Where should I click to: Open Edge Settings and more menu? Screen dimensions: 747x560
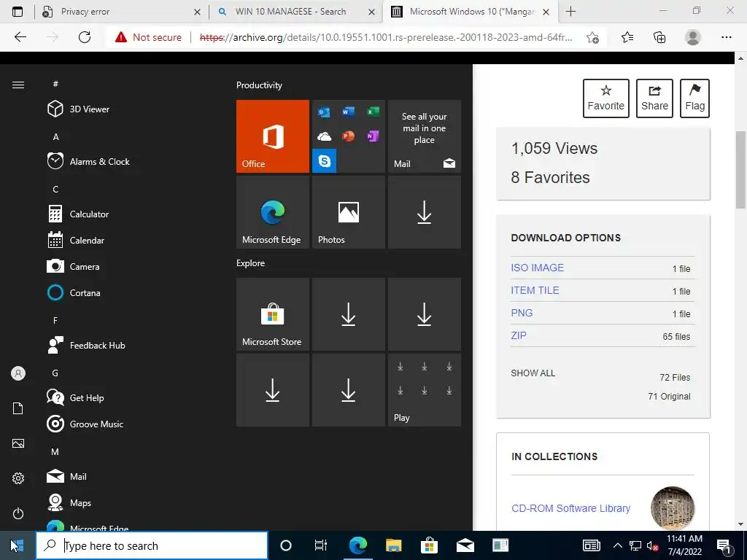pyautogui.click(x=726, y=37)
